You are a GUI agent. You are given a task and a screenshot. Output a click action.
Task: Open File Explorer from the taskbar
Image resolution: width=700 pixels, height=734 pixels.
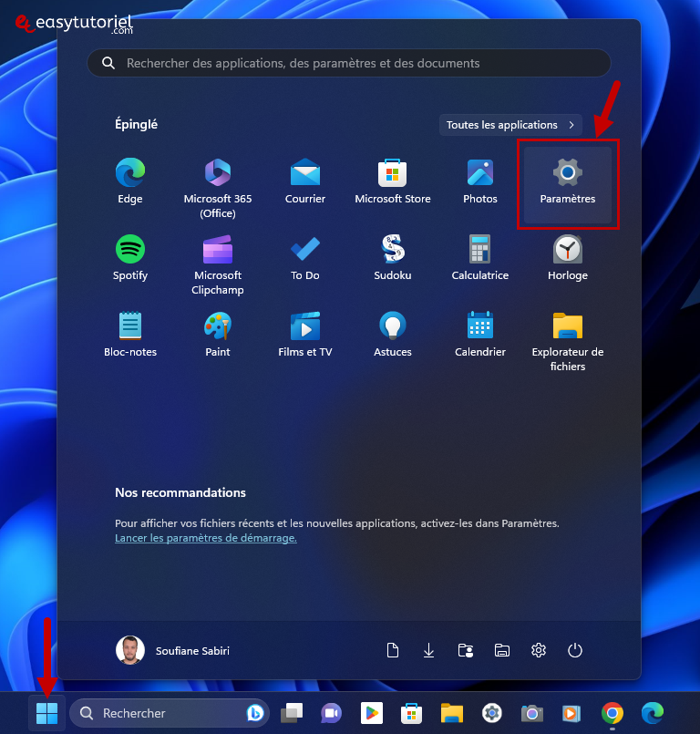451,713
